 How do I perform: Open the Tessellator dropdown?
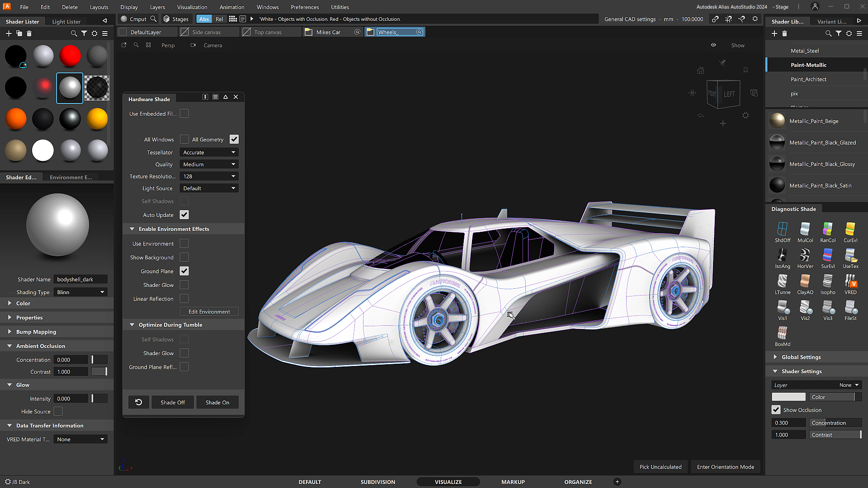pos(209,152)
